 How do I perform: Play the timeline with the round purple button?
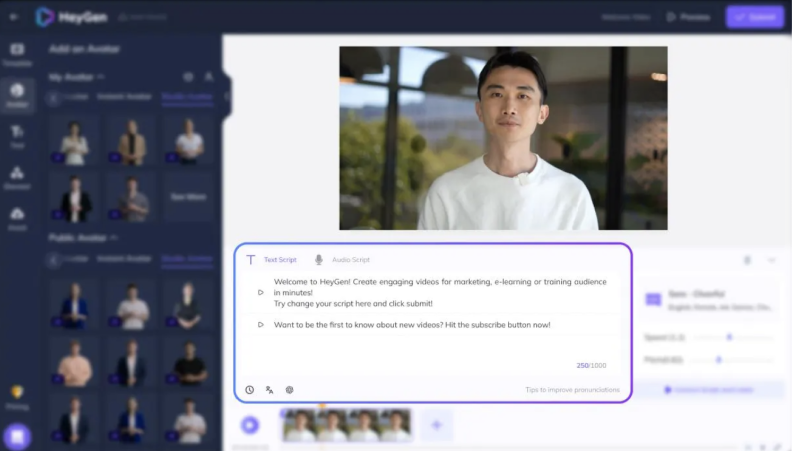click(x=250, y=425)
